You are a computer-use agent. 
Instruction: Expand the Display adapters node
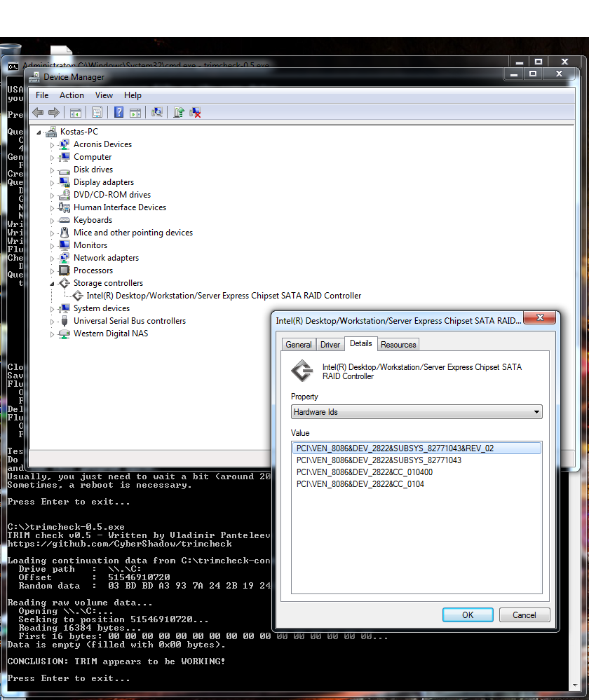(x=52, y=183)
